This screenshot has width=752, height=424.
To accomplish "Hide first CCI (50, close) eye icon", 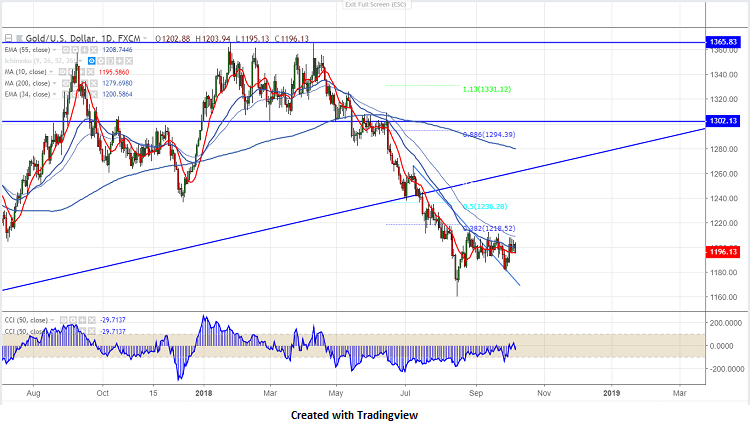I will tap(63, 320).
